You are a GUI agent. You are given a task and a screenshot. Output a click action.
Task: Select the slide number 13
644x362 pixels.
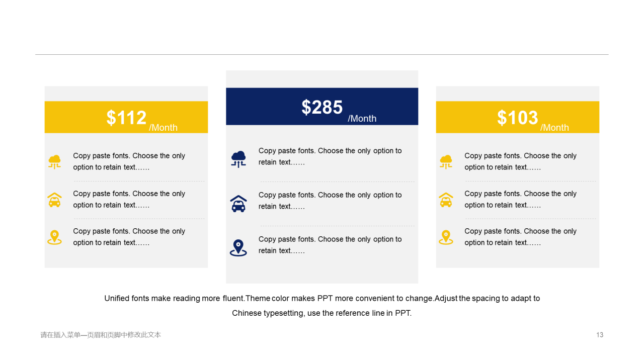(600, 335)
